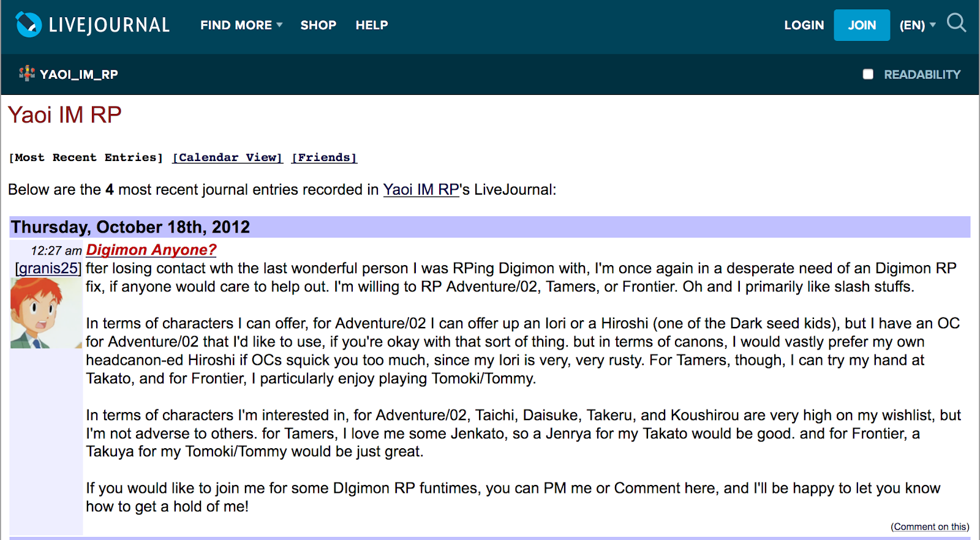Click Comment on this link
This screenshot has width=980, height=540.
(x=930, y=527)
